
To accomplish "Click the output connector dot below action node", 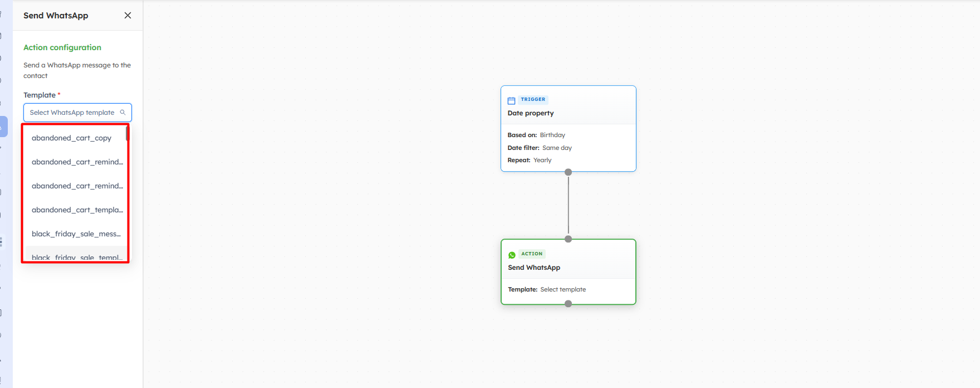I will tap(568, 304).
